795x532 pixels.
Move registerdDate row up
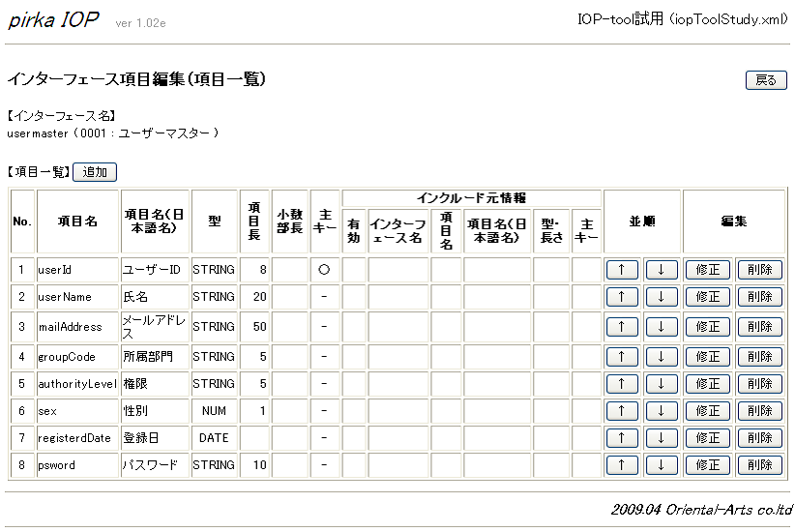(622, 438)
